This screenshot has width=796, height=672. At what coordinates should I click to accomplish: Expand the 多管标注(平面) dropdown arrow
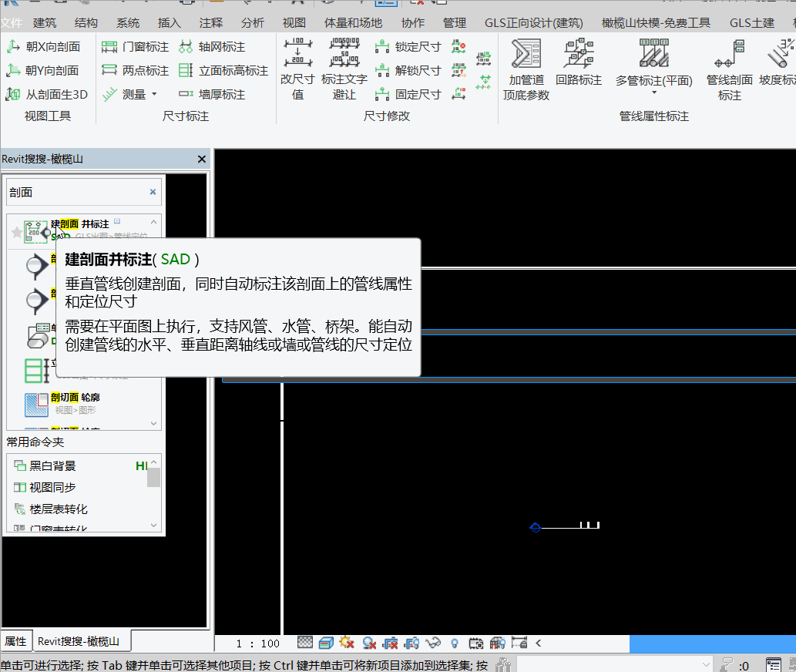tap(654, 92)
